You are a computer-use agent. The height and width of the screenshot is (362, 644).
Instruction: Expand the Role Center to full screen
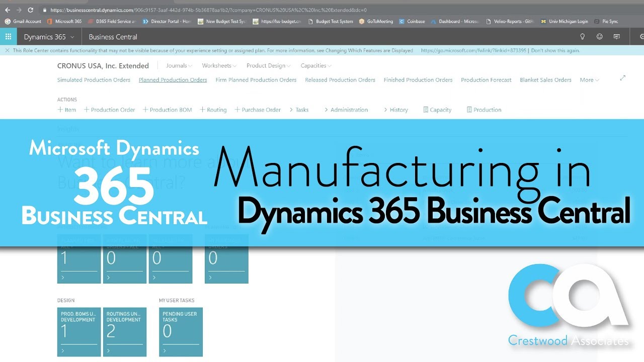[x=622, y=78]
